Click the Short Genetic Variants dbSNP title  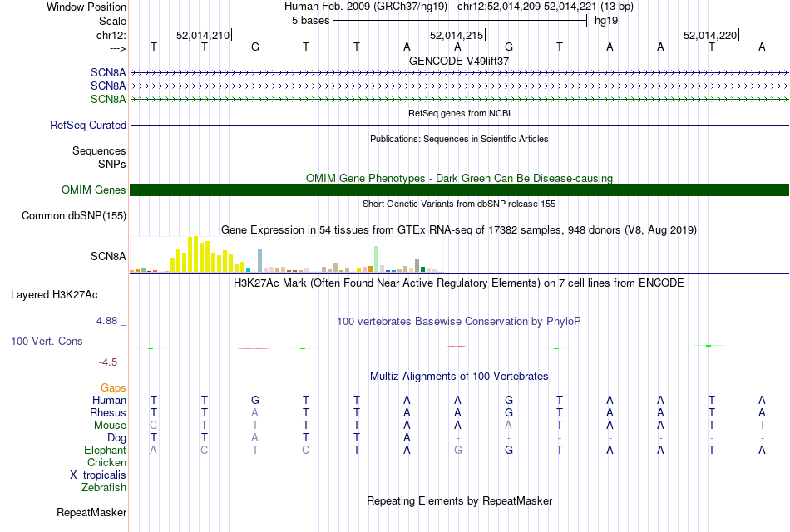pos(459,204)
